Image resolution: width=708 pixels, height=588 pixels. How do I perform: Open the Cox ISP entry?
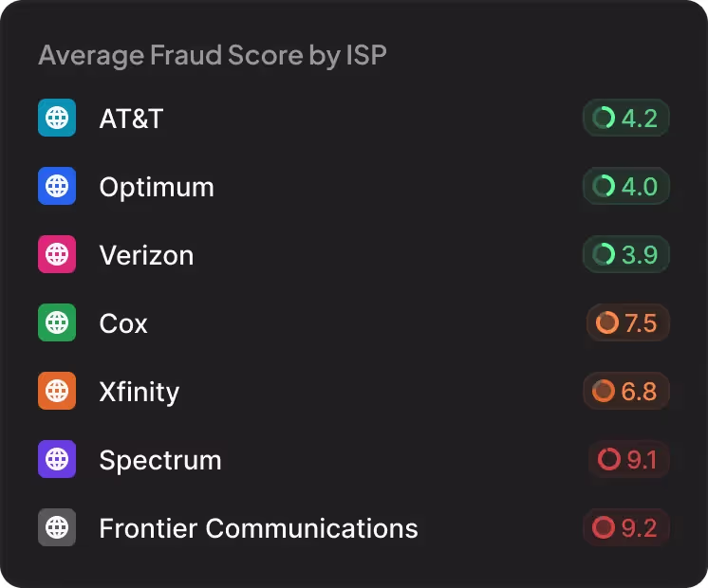tap(123, 323)
